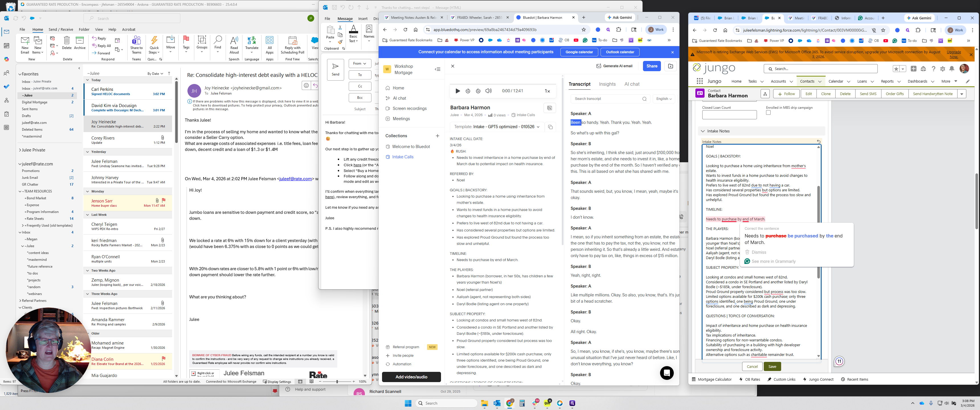Expand the Julee Private folder group

[x=20, y=150]
